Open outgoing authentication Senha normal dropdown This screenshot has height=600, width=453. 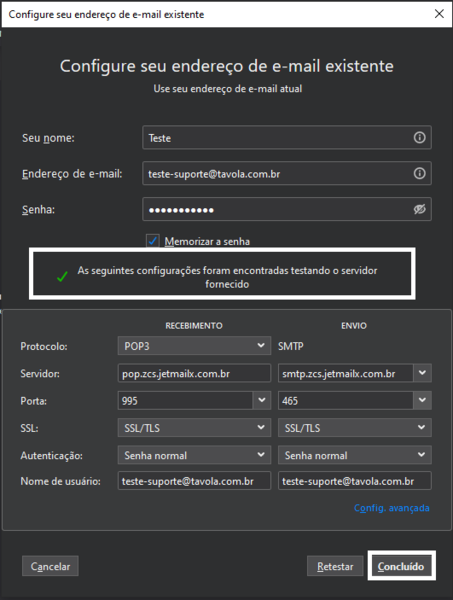pyautogui.click(x=355, y=455)
